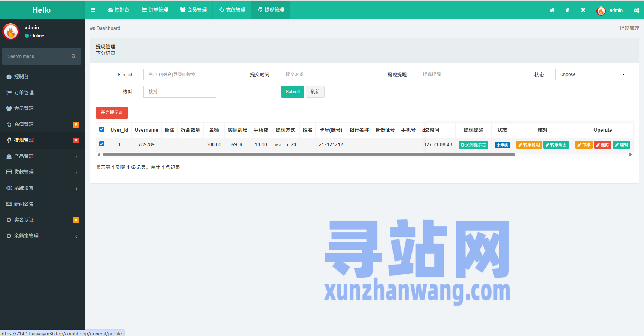Open 充值管理 in the sidebar
Screen dimensions: 644x336
point(42,124)
